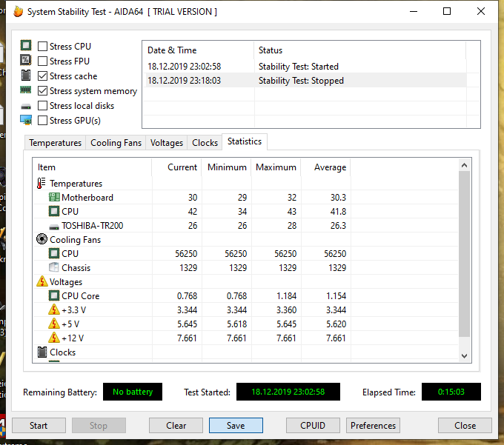Click the statistics list scroll up arrow
The width and height of the screenshot is (504, 445).
tap(464, 165)
